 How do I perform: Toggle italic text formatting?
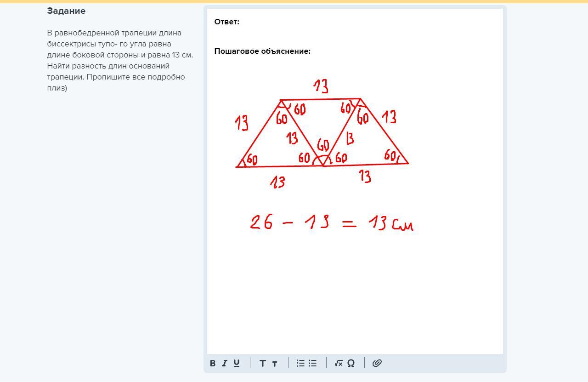(x=225, y=363)
